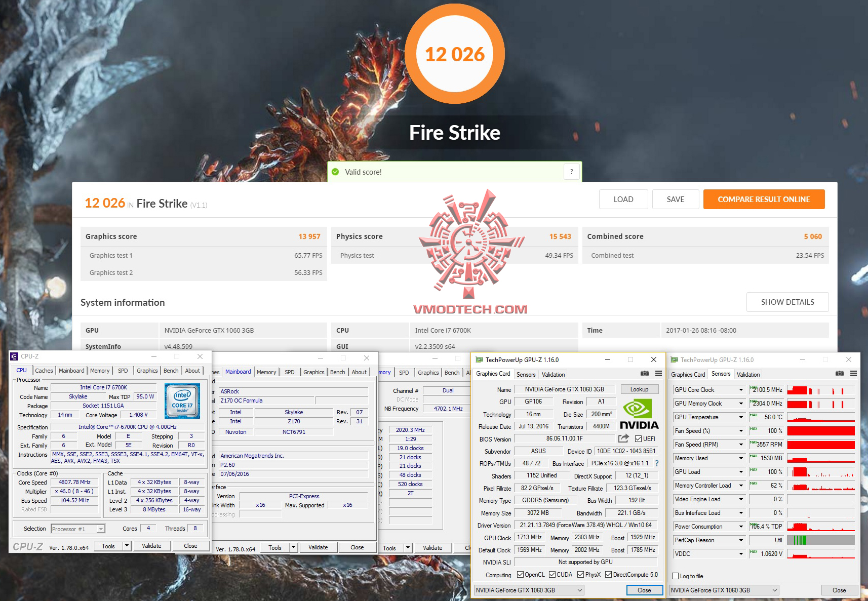The height and width of the screenshot is (601, 868).
Task: Click the SHOW DETAILS link in 3DMark
Action: click(x=787, y=302)
